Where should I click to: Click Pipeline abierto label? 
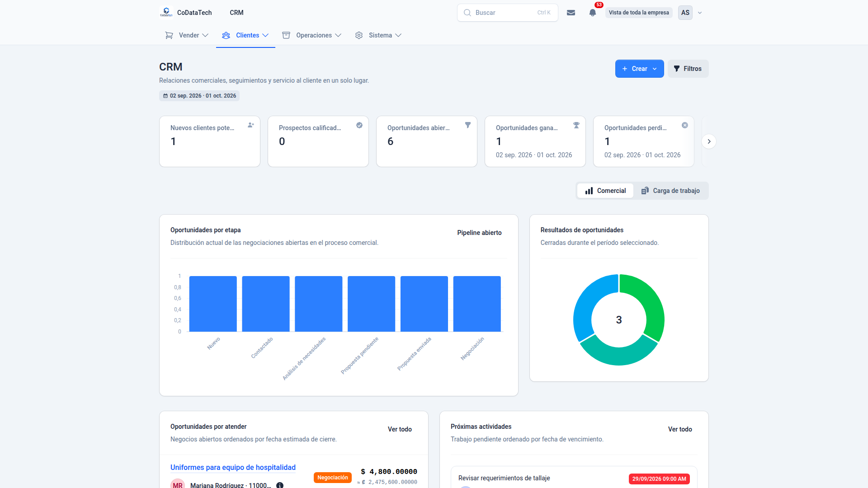[x=479, y=233]
